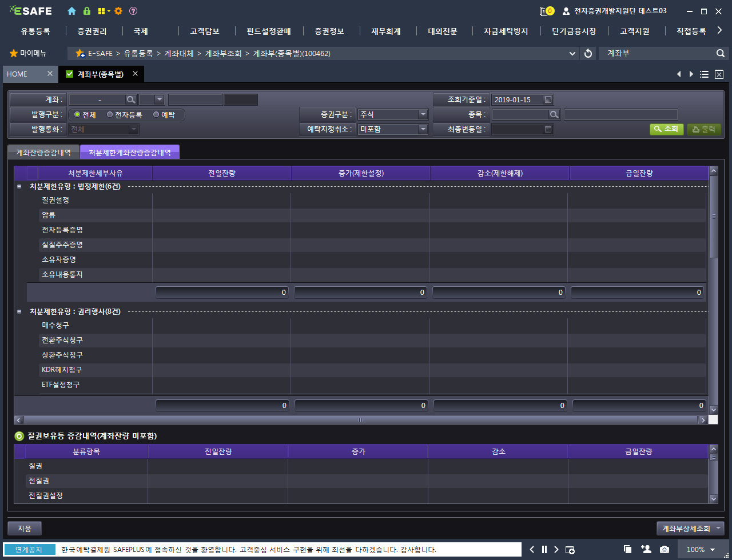Image resolution: width=732 pixels, height=560 pixels.
Task: Open help via the question mark icon
Action: coord(133,11)
